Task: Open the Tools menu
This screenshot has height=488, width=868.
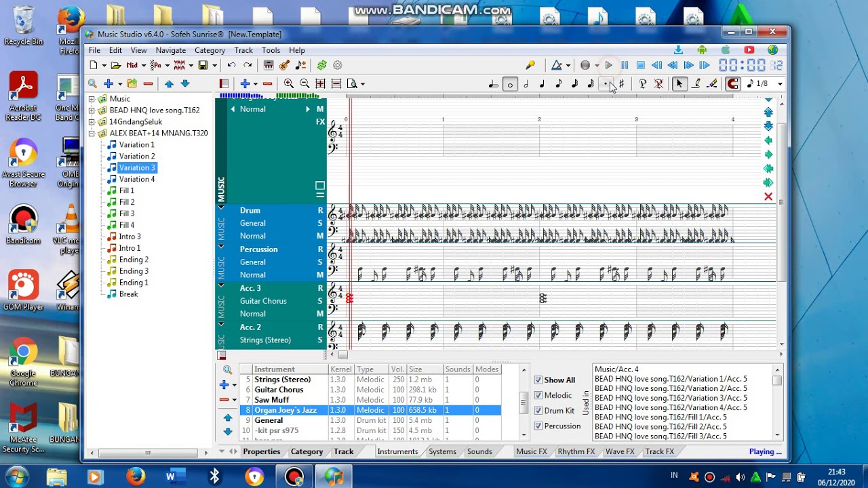Action: [271, 50]
